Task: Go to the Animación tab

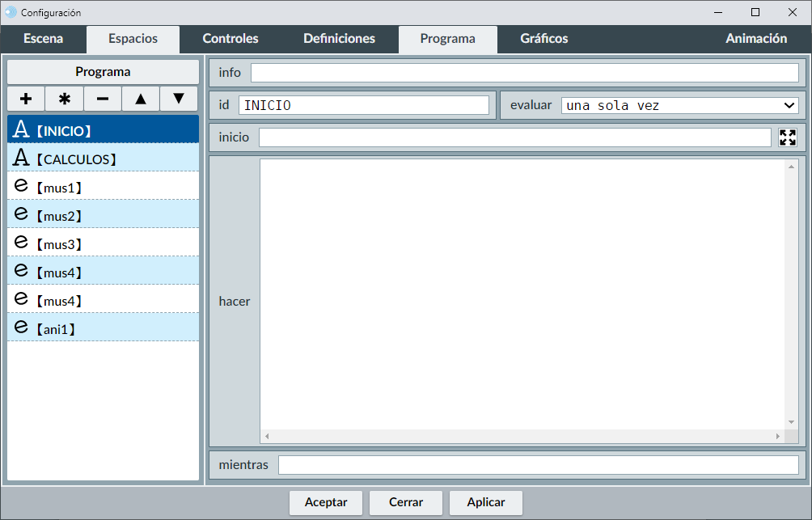Action: [755, 39]
